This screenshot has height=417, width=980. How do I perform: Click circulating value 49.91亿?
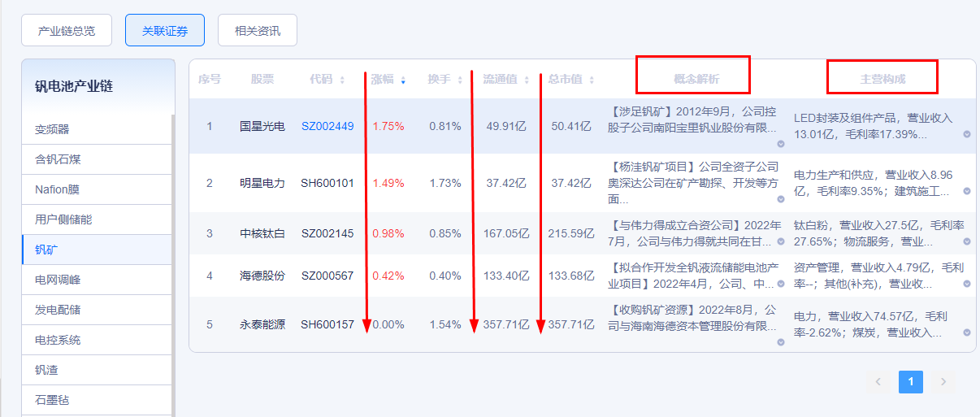508,126
